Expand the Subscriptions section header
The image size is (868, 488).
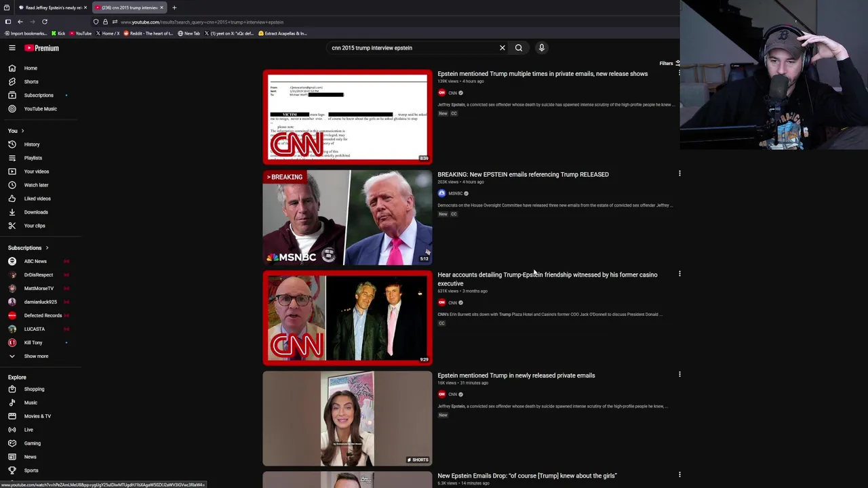(28, 248)
